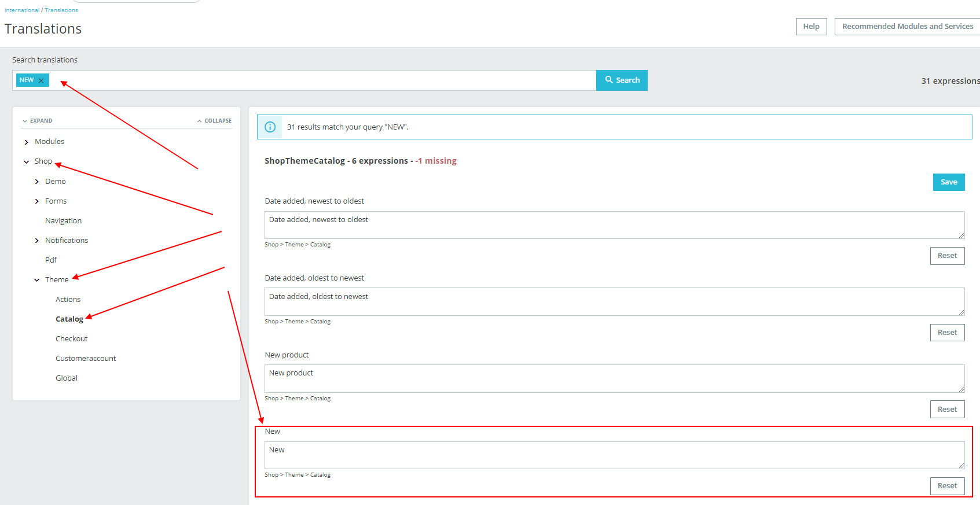Image resolution: width=980 pixels, height=505 pixels.
Task: Expand all tree items with EXPAND
Action: [x=37, y=121]
